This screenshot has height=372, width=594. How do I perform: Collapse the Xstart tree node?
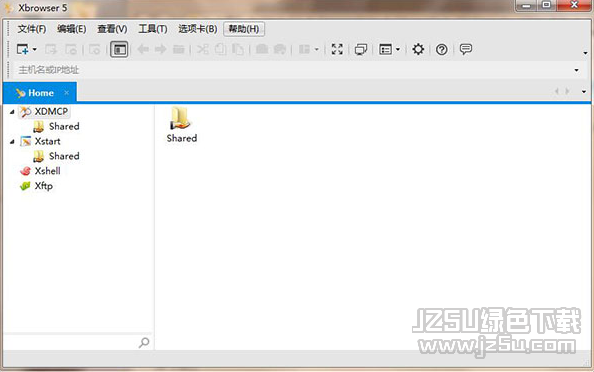12,141
